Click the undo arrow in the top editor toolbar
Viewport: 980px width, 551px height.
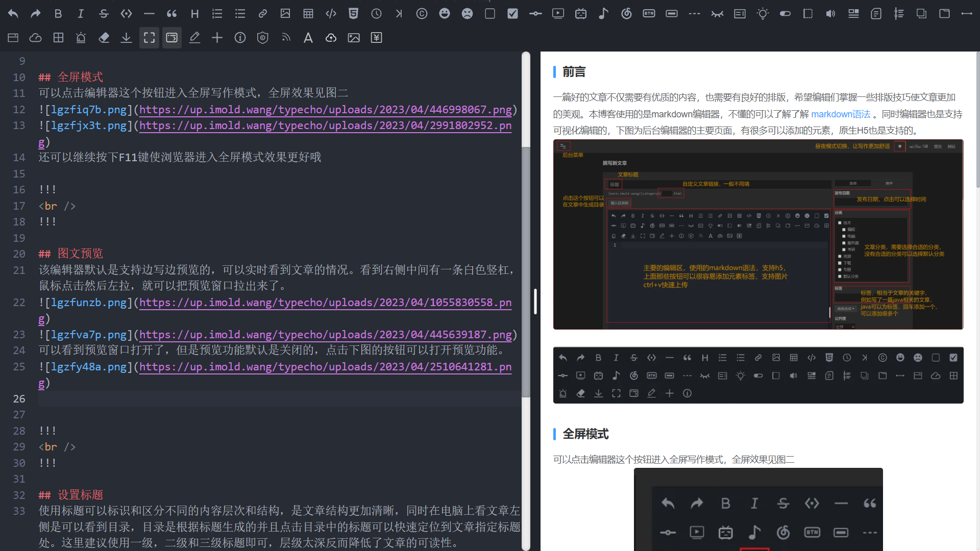pos(13,14)
